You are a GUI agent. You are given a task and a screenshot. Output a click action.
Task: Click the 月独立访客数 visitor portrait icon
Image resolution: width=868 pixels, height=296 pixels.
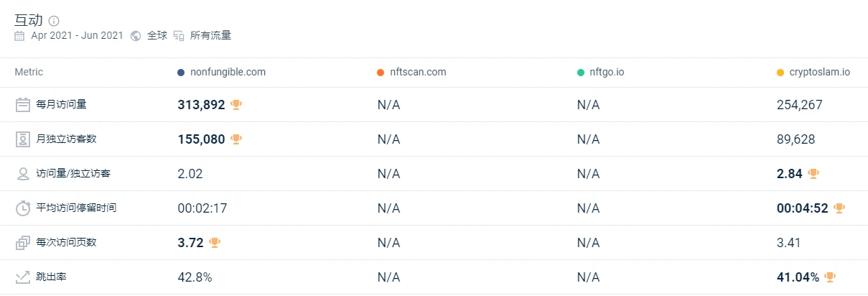pyautogui.click(x=23, y=139)
